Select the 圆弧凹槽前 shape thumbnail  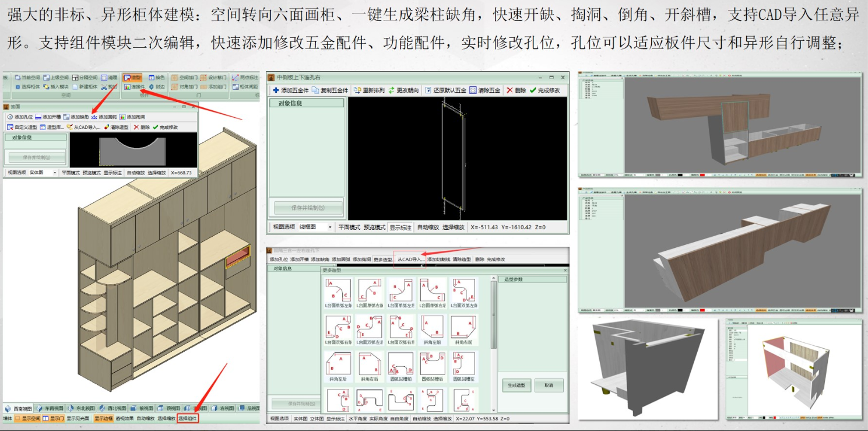pyautogui.click(x=401, y=367)
